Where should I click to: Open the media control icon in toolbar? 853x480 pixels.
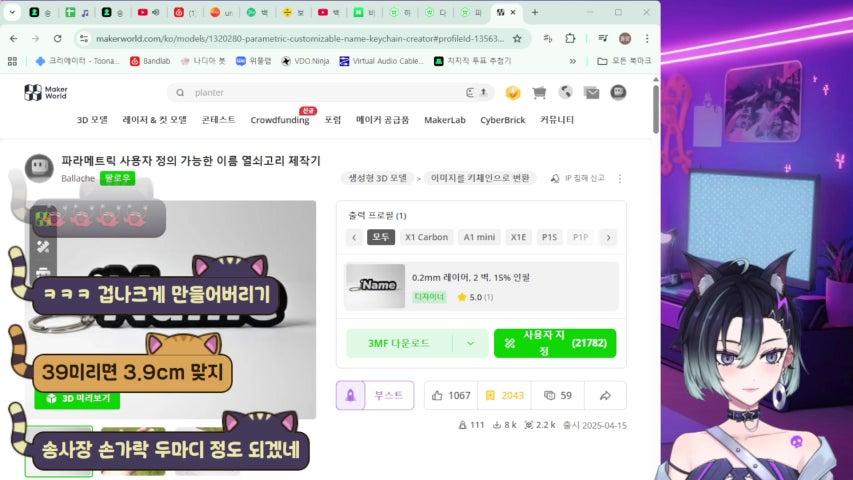click(603, 39)
